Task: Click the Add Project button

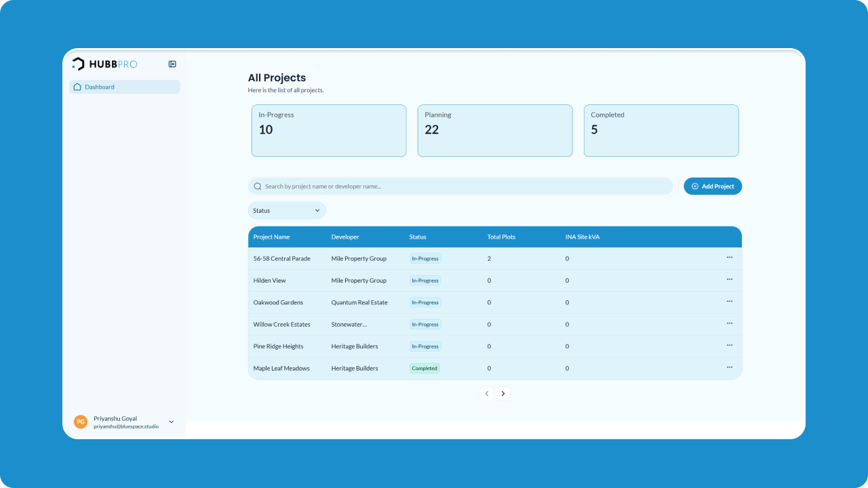Action: (x=713, y=186)
